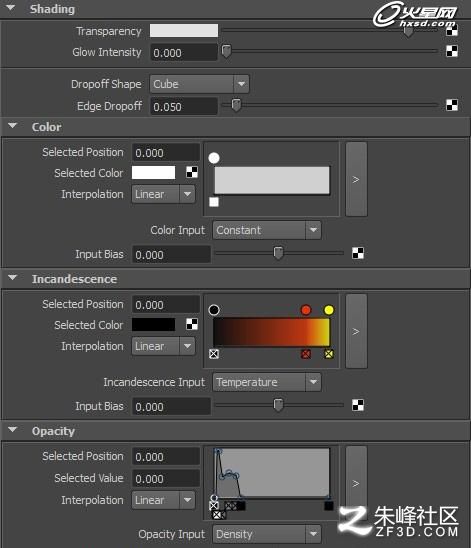This screenshot has width=471, height=548.
Task: Open the Dropoff Shape dropdown showing Cube
Action: coord(200,84)
